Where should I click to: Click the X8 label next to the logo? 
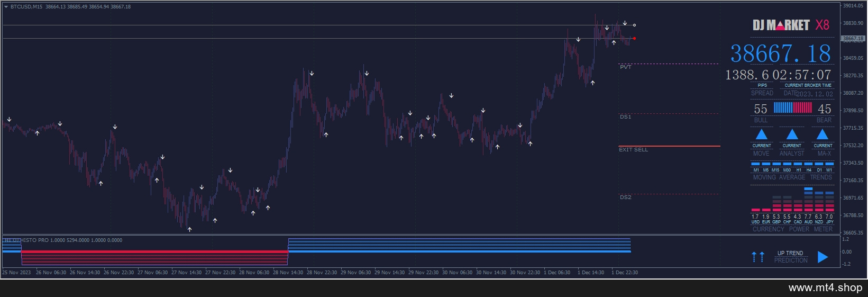pos(822,25)
